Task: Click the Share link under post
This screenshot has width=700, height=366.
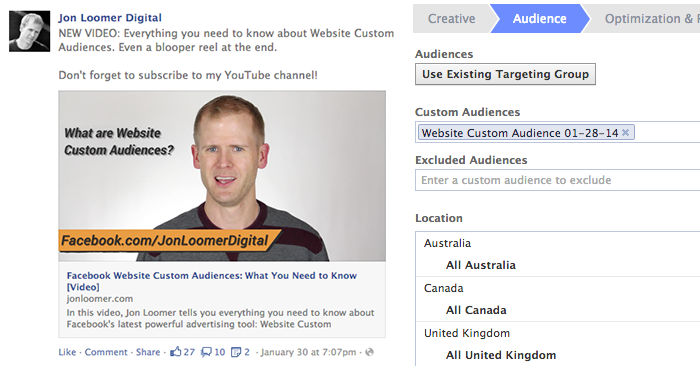Action: click(148, 352)
